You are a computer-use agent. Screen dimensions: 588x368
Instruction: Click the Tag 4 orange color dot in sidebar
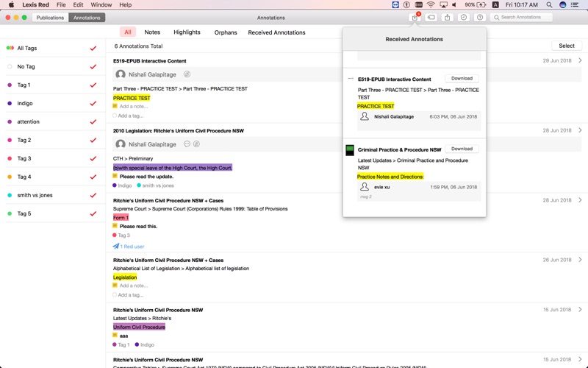pyautogui.click(x=10, y=177)
